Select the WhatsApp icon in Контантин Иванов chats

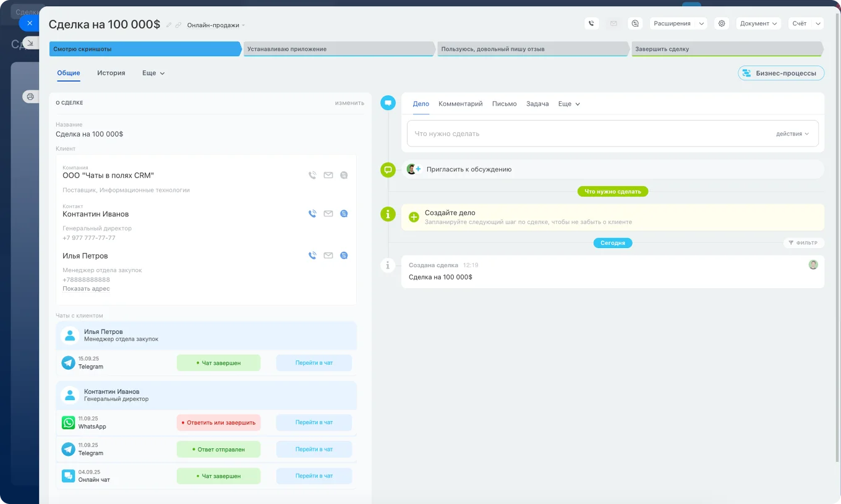68,422
